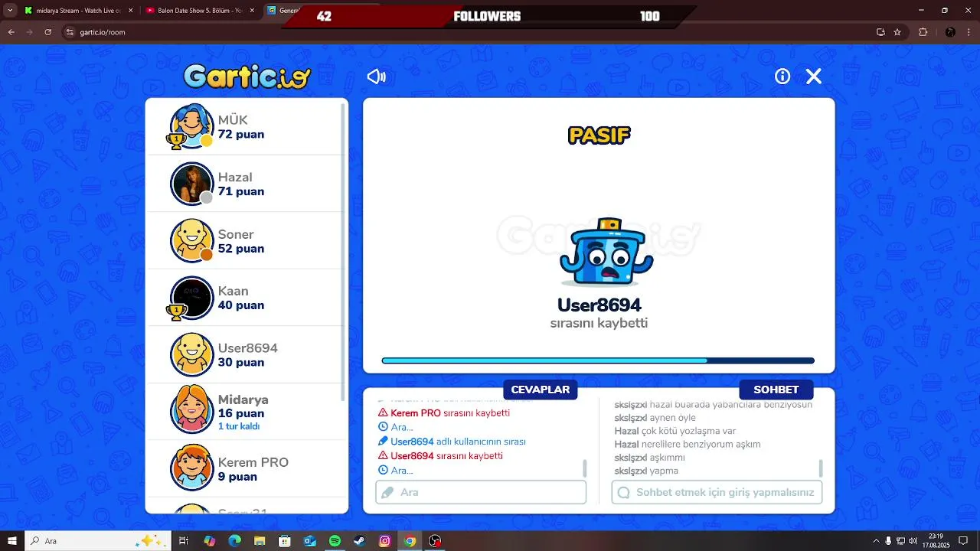
Task: Close the midarya Stream browser tab
Action: click(x=129, y=11)
